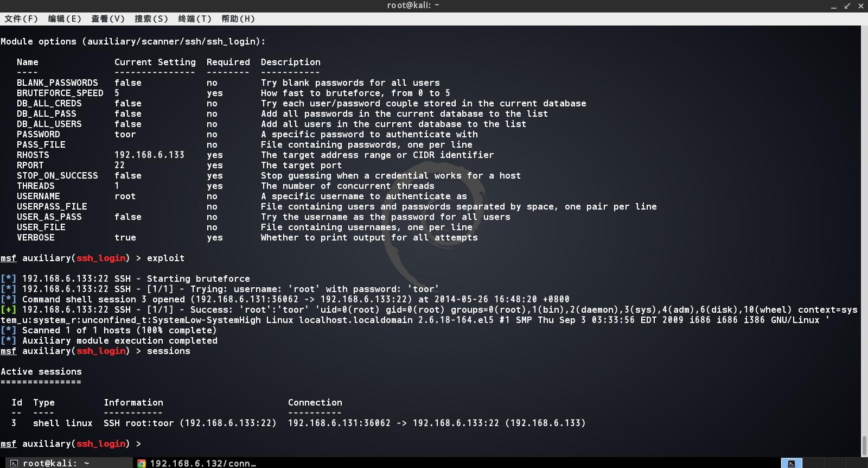Viewport: 868px width, 468px height.
Task: Click the "Active sessions" heading
Action: click(41, 372)
